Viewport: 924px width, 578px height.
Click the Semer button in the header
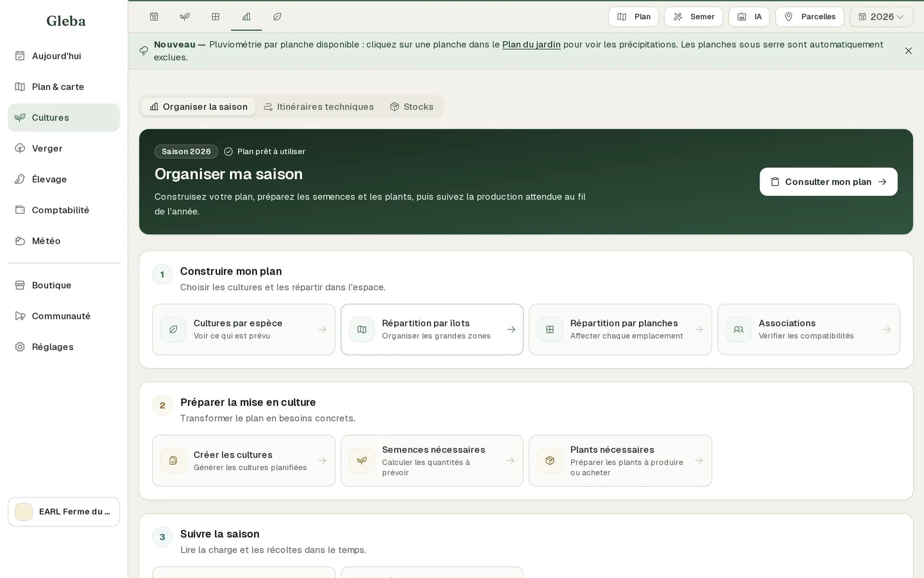click(693, 16)
